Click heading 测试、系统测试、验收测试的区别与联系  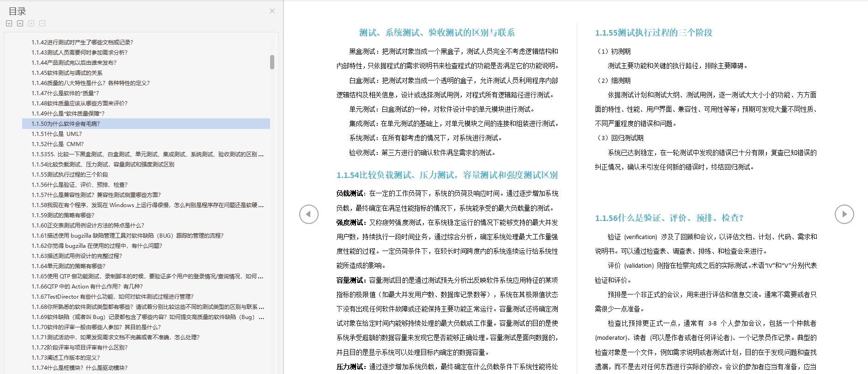pyautogui.click(x=437, y=32)
